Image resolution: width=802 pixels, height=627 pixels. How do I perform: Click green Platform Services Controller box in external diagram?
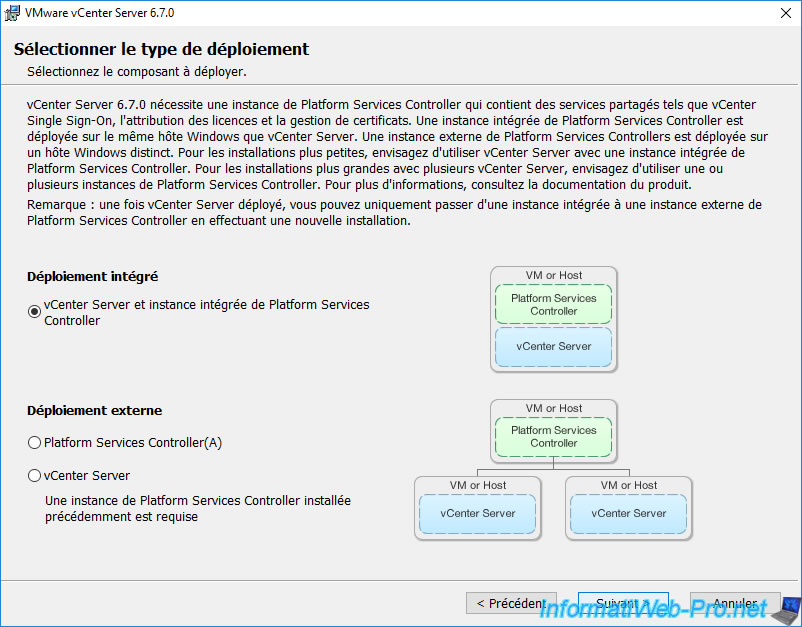pyautogui.click(x=553, y=437)
